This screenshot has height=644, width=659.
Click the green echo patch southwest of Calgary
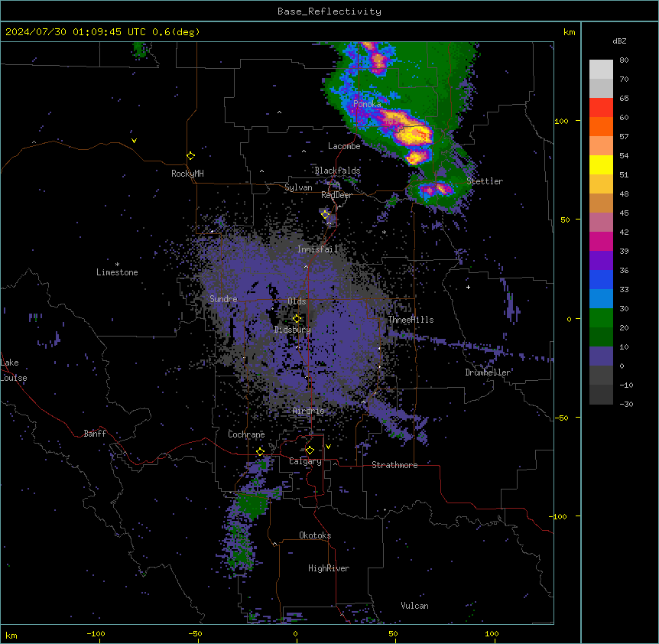pos(251,503)
